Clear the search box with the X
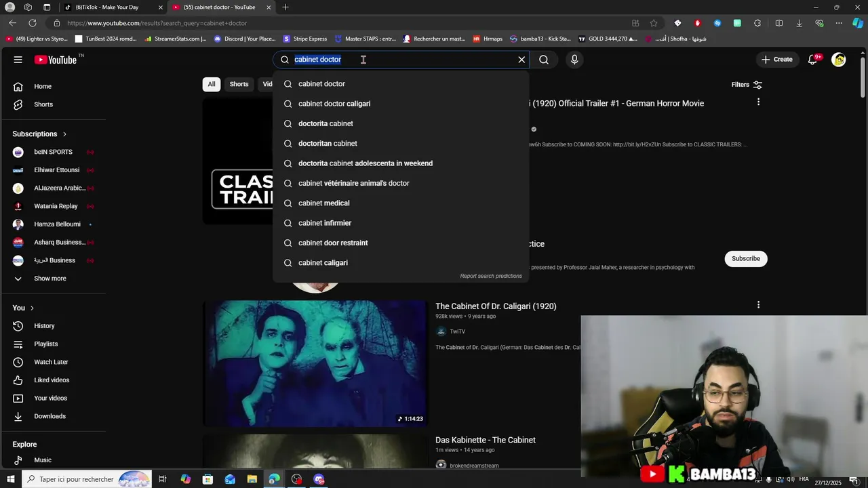 pyautogui.click(x=521, y=60)
